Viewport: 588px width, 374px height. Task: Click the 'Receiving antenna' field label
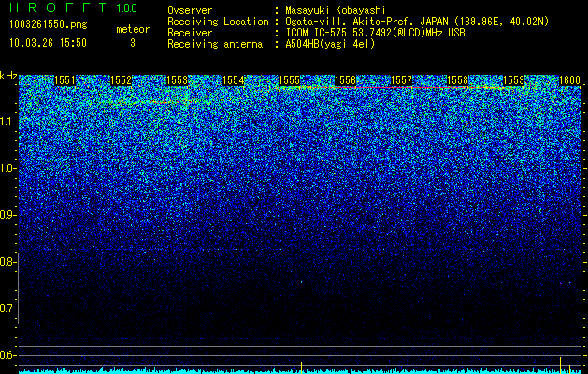tap(215, 44)
